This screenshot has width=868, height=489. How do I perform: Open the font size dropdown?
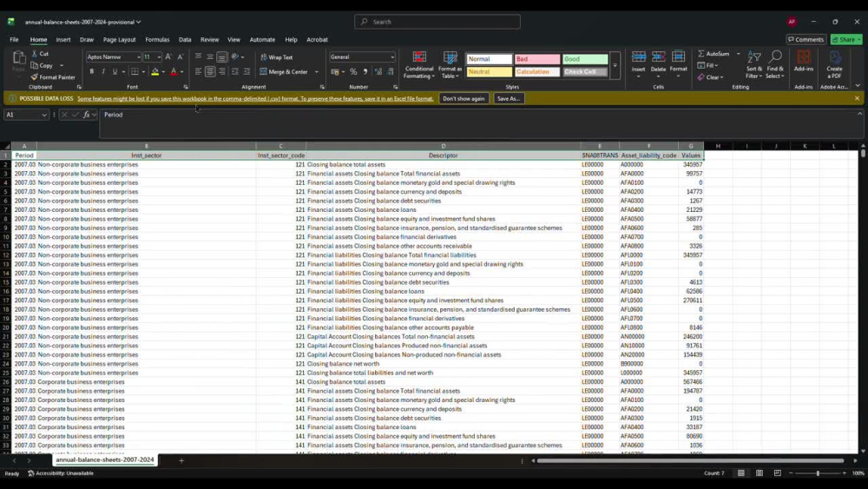click(x=159, y=57)
